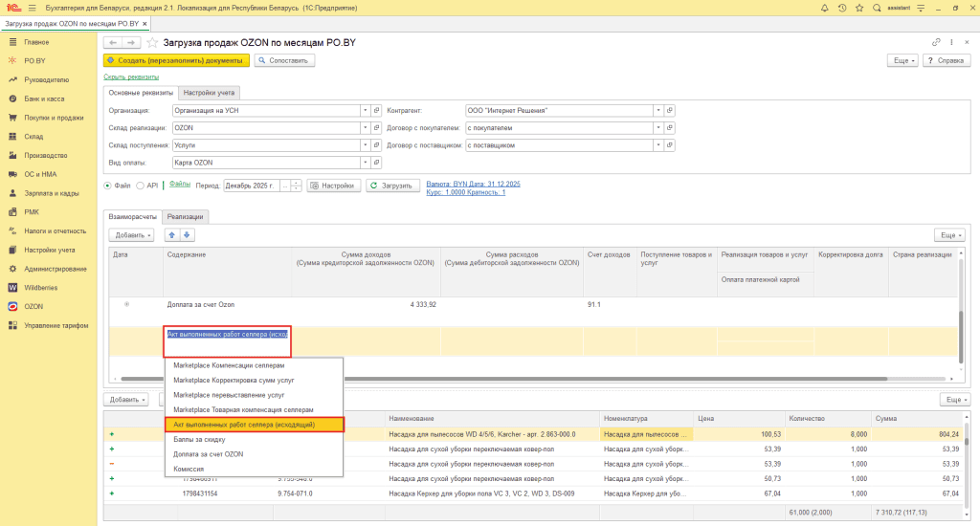980x526 pixels.
Task: Open Зарплата и кадры section
Action: click(x=52, y=193)
